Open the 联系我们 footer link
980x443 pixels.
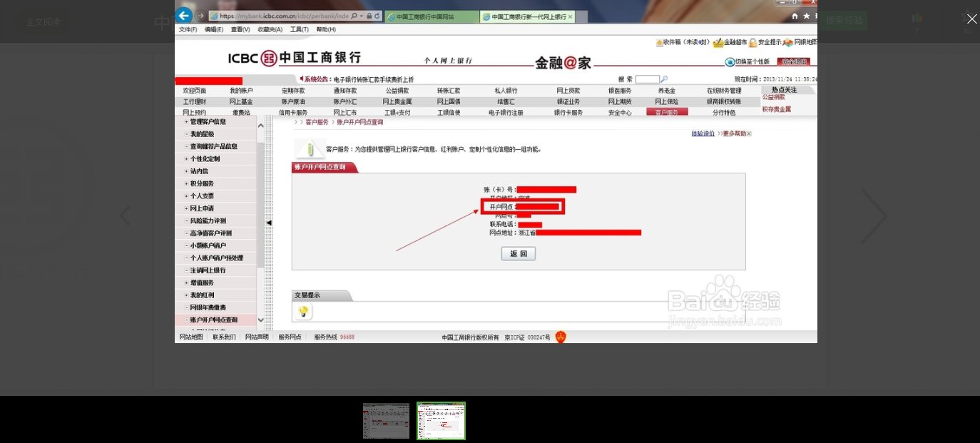pyautogui.click(x=224, y=337)
